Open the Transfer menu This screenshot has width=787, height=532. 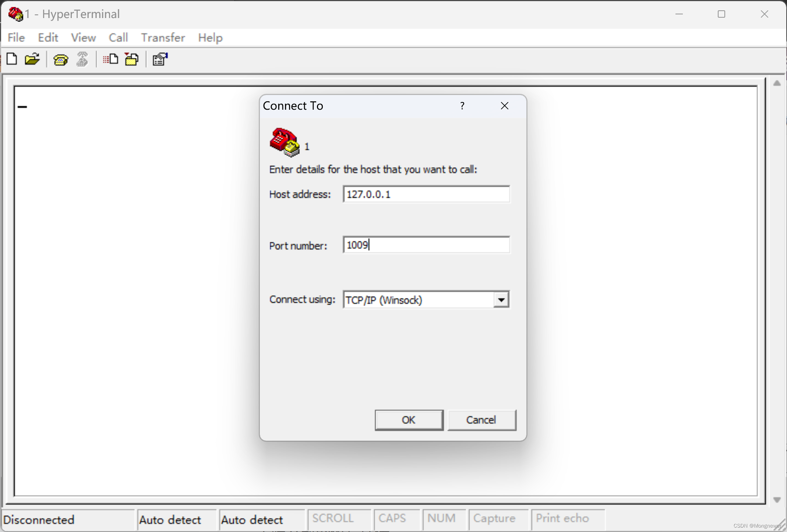tap(163, 38)
